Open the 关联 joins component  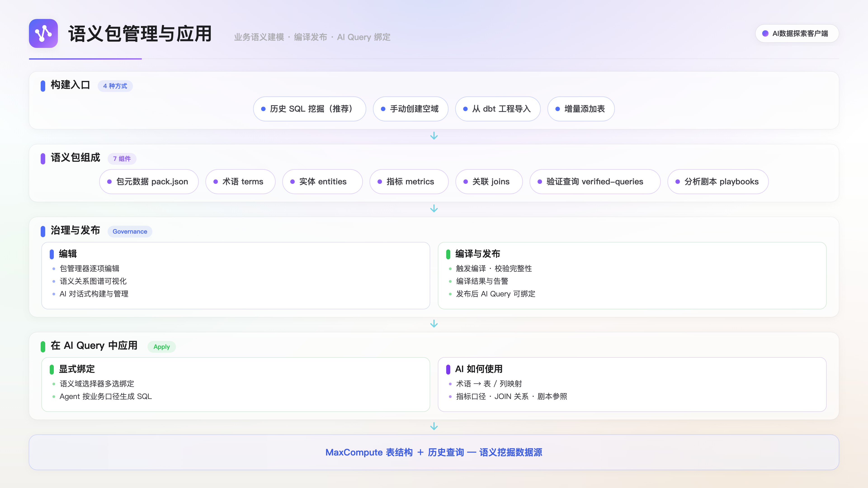pos(489,181)
